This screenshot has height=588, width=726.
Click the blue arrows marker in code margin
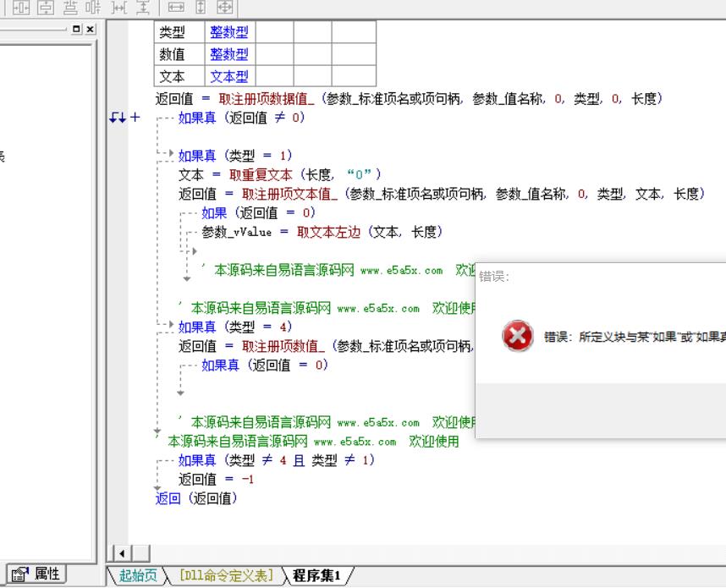pos(118,118)
